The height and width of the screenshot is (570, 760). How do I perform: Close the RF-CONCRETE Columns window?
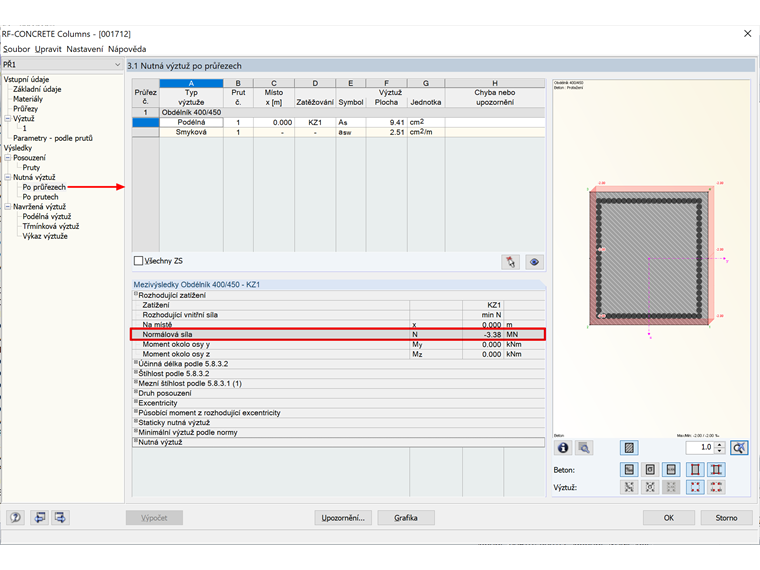pos(747,33)
